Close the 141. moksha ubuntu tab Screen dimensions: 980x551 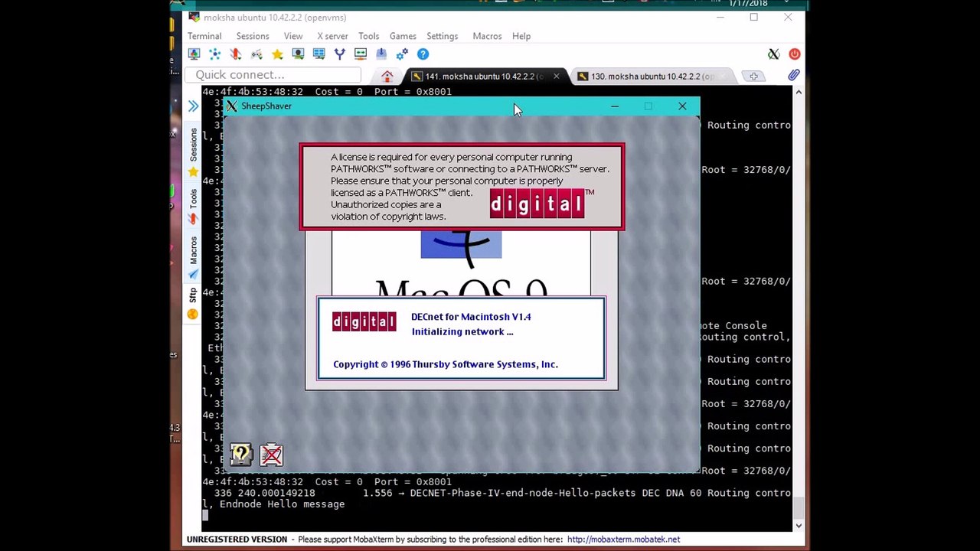pyautogui.click(x=557, y=77)
